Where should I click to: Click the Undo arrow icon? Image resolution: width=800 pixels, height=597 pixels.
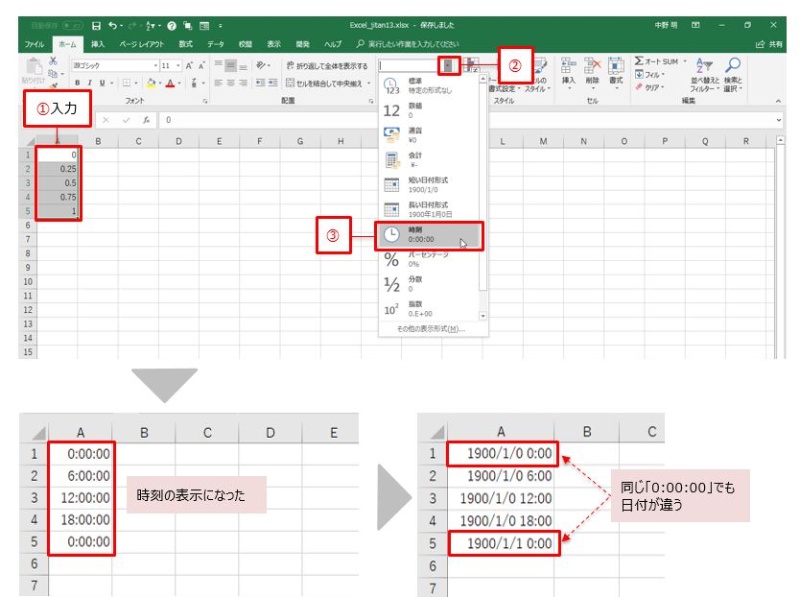tap(111, 24)
